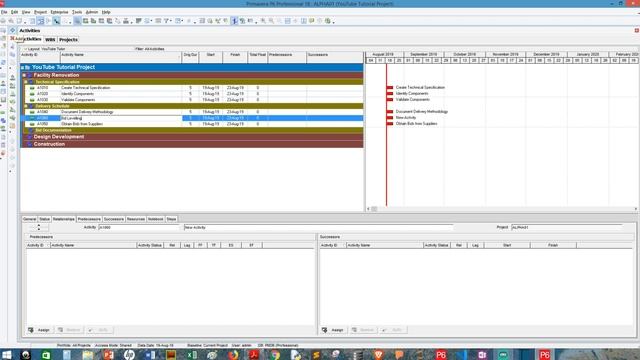Screen dimensions: 640x360
Task: Open File Explorer from the taskbar
Action: pos(87,355)
